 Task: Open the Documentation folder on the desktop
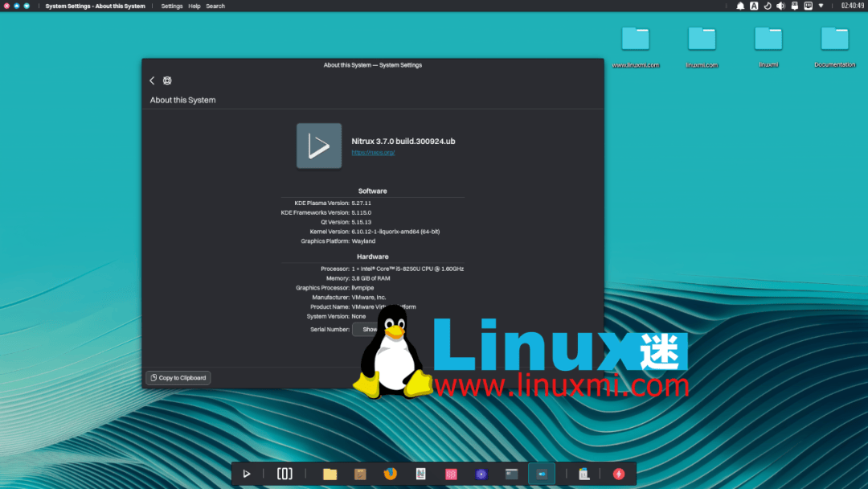833,38
